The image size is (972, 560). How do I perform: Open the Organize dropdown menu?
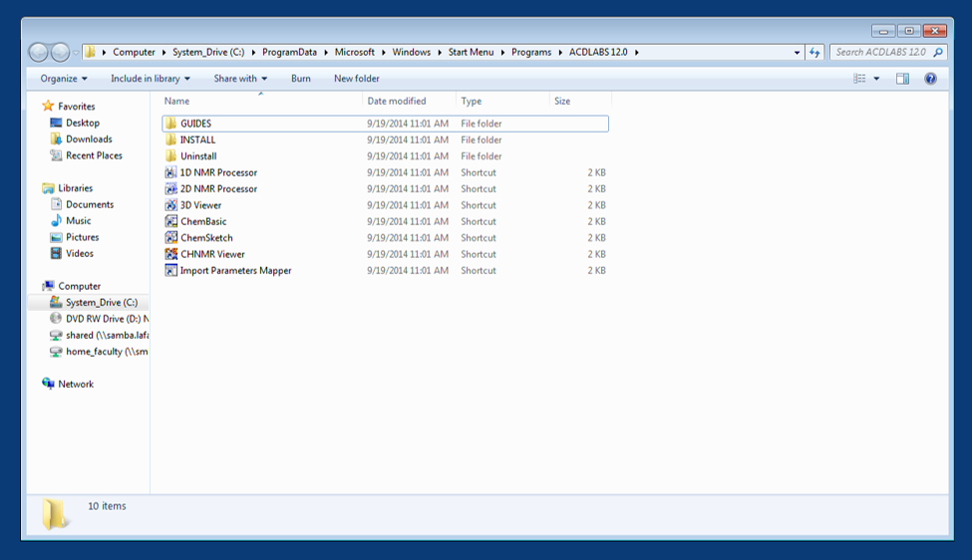pos(64,79)
